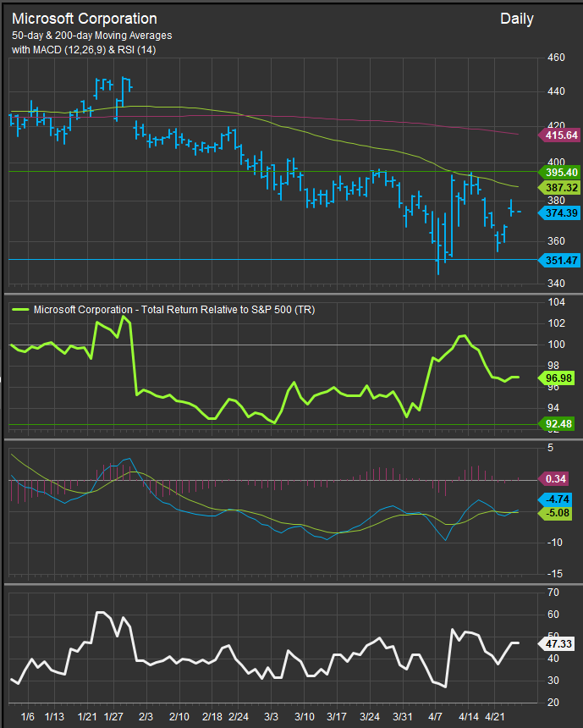Image resolution: width=583 pixels, height=728 pixels.
Task: Click the 415.64 200-day average price tag
Action: 558,135
